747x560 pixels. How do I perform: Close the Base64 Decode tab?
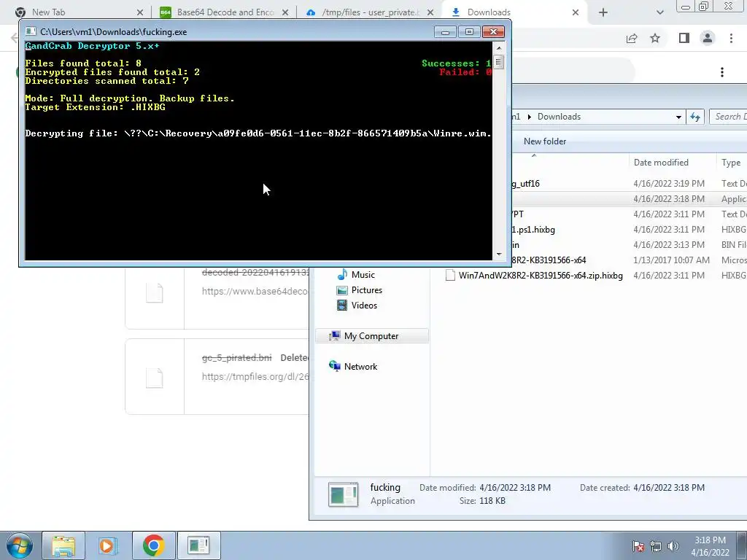click(x=285, y=12)
